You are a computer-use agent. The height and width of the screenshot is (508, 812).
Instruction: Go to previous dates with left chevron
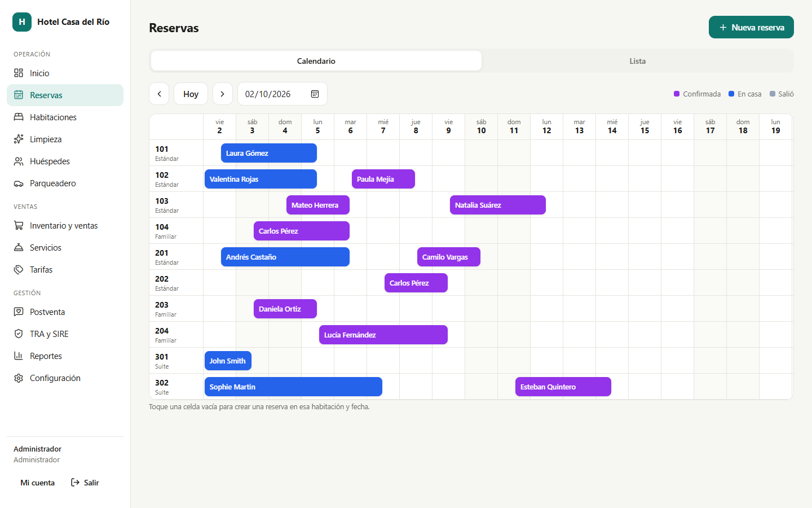tap(159, 94)
